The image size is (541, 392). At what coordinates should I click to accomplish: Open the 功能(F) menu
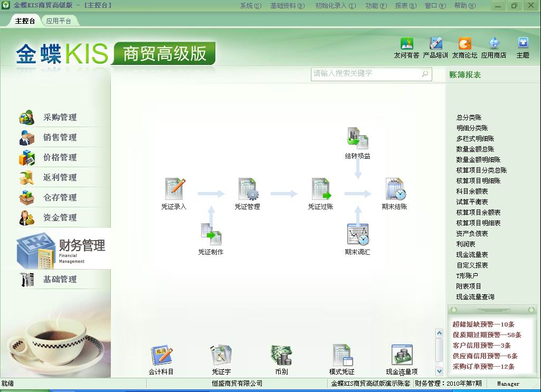pos(376,5)
